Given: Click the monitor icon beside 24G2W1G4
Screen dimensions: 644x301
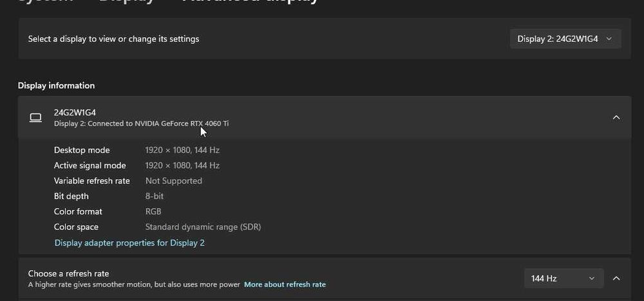Looking at the screenshot, I should [36, 117].
